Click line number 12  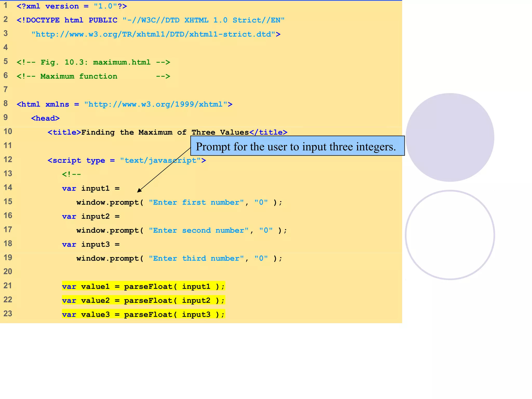point(8,159)
